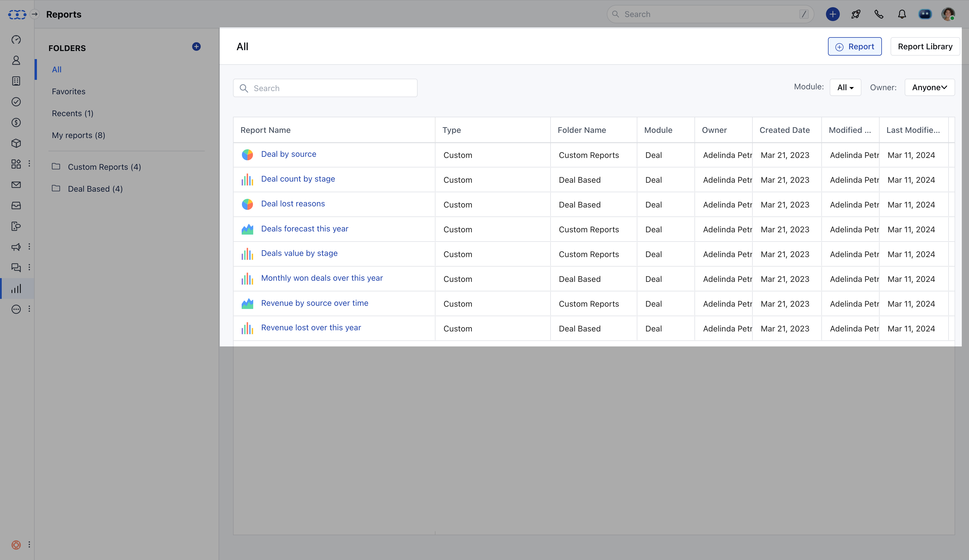Open the inbox tray icon in sidebar
The image size is (969, 560).
(x=16, y=205)
